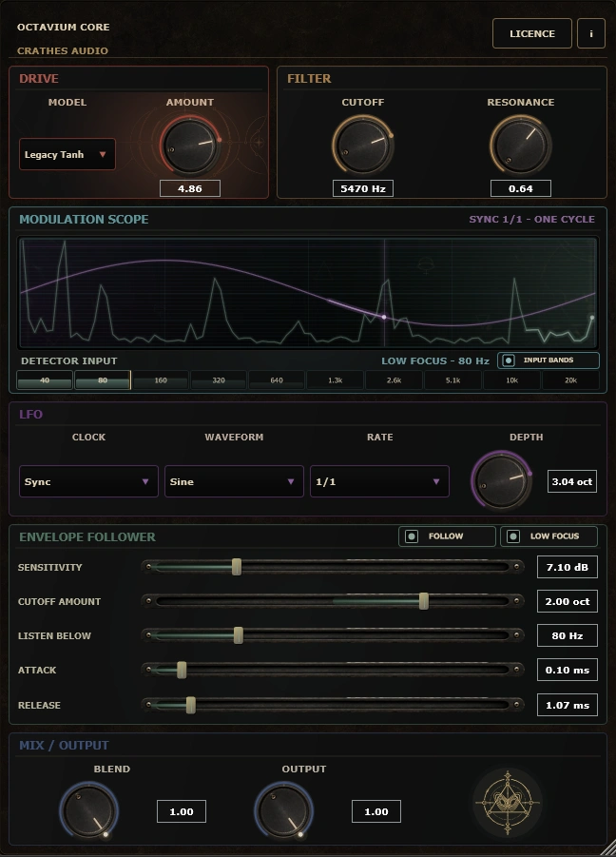The image size is (616, 857).
Task: Click the LFO depth value 3.04 oct
Action: pos(571,481)
